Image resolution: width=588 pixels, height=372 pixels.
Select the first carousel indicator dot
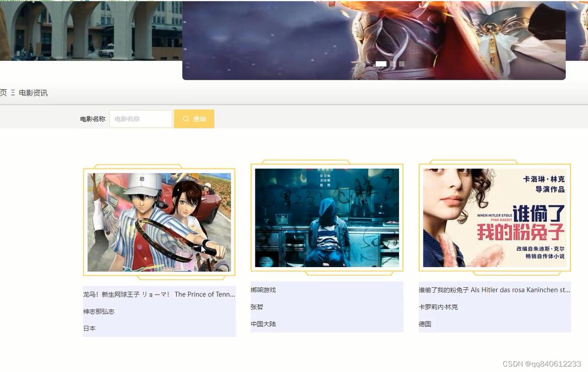point(381,64)
